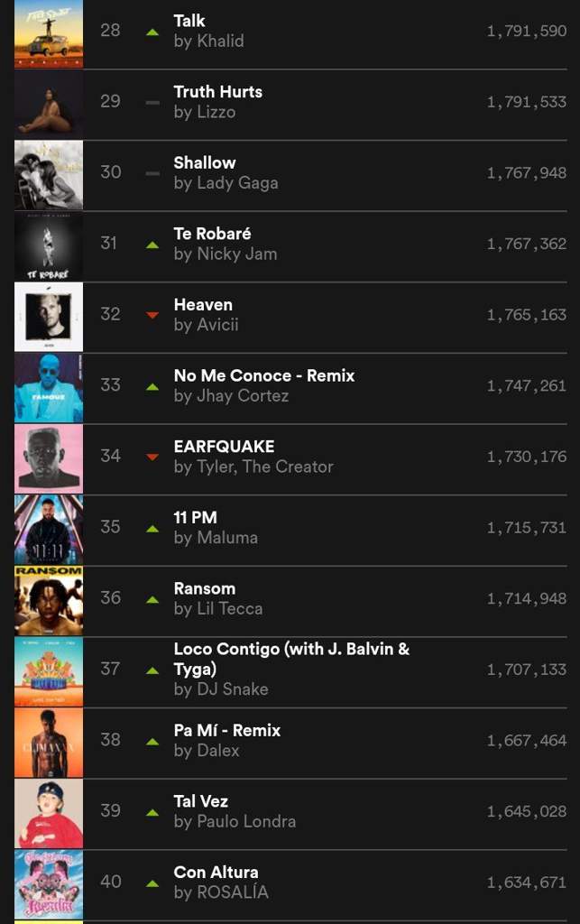Click the Te Robaré cover art
The image size is (580, 924).
pos(49,246)
